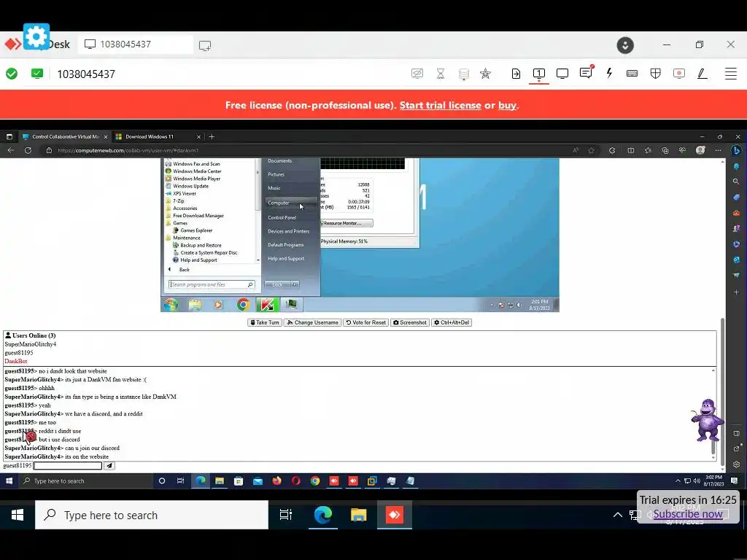747x560 pixels.
Task: Open Microsoft Store in remote taskbar
Action: pyautogui.click(x=239, y=481)
